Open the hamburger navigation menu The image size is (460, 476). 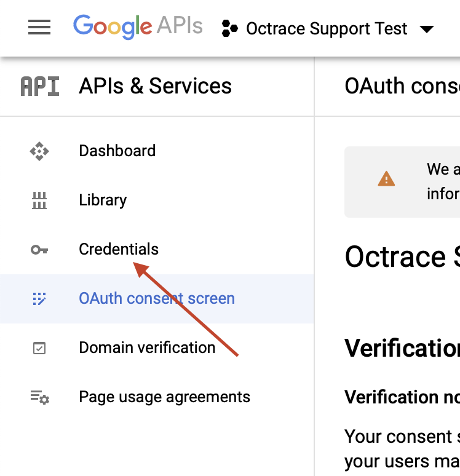[x=39, y=27]
